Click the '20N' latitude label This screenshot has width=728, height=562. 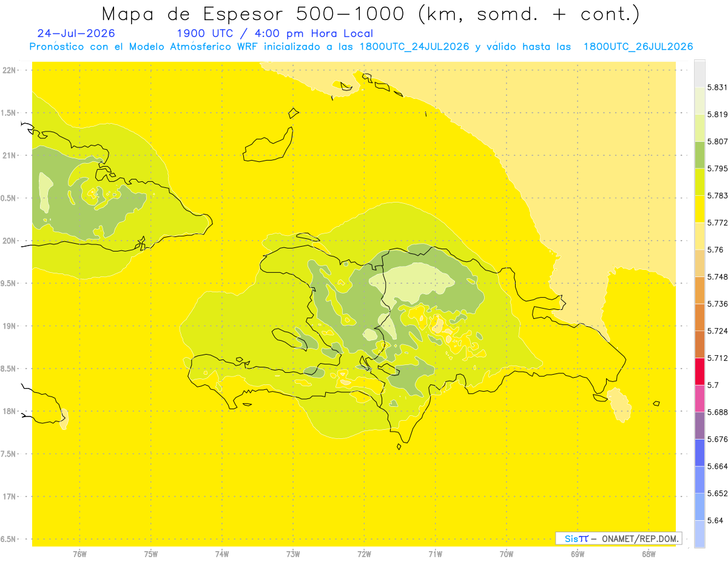[10, 241]
